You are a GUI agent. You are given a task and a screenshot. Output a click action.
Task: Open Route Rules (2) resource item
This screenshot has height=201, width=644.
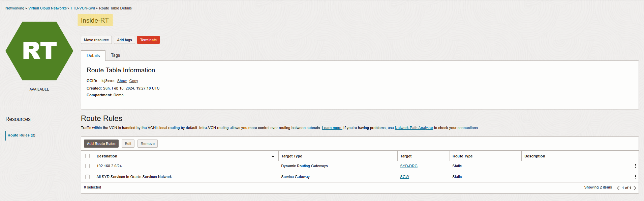22,135
